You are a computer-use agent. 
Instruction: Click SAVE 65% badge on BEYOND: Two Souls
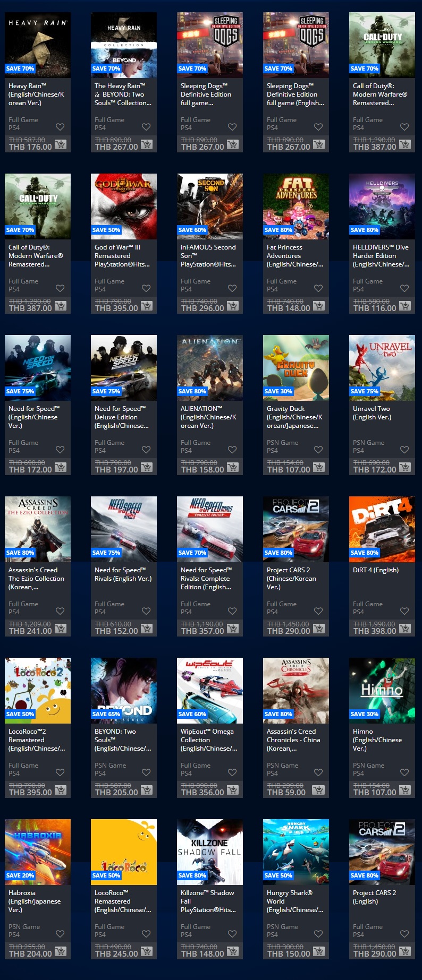pyautogui.click(x=106, y=714)
